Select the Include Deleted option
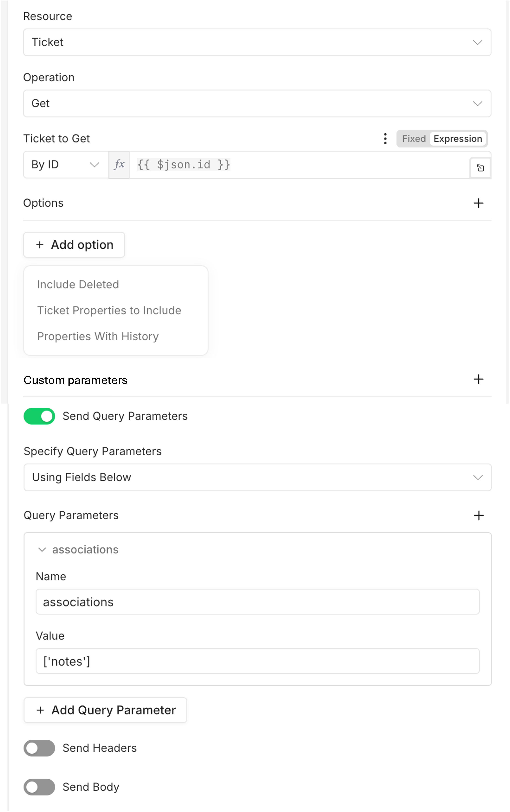 tap(78, 285)
